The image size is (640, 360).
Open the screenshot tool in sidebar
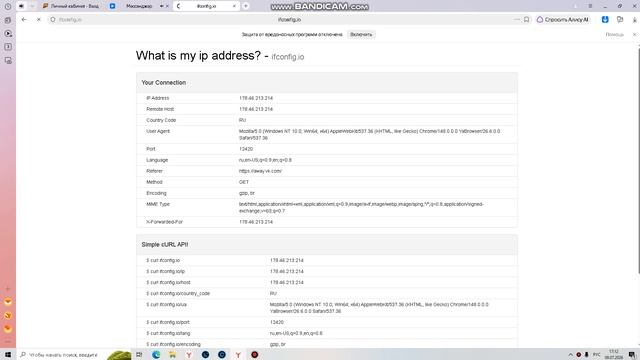click(x=8, y=60)
